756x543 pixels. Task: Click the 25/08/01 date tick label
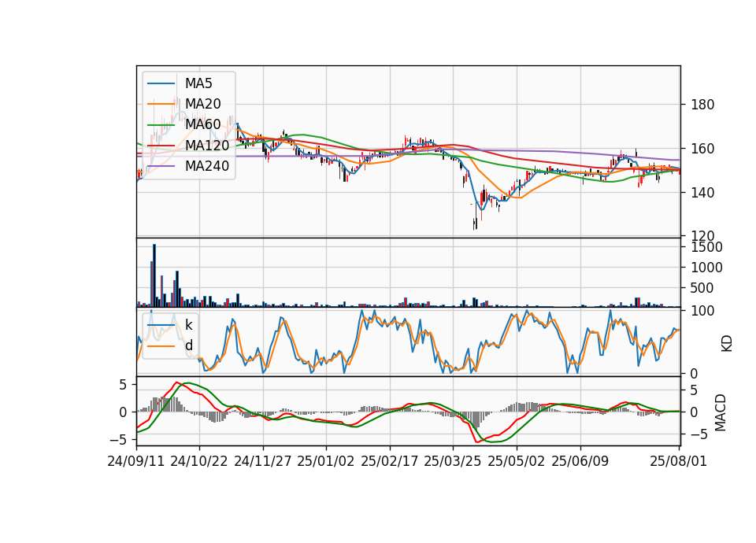pyautogui.click(x=678, y=461)
